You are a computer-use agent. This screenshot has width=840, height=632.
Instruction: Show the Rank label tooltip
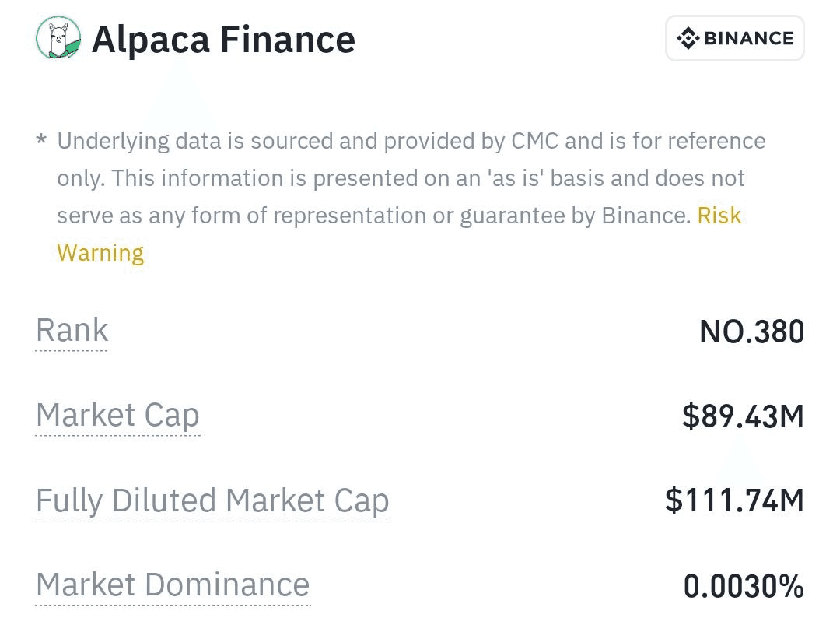tap(72, 330)
